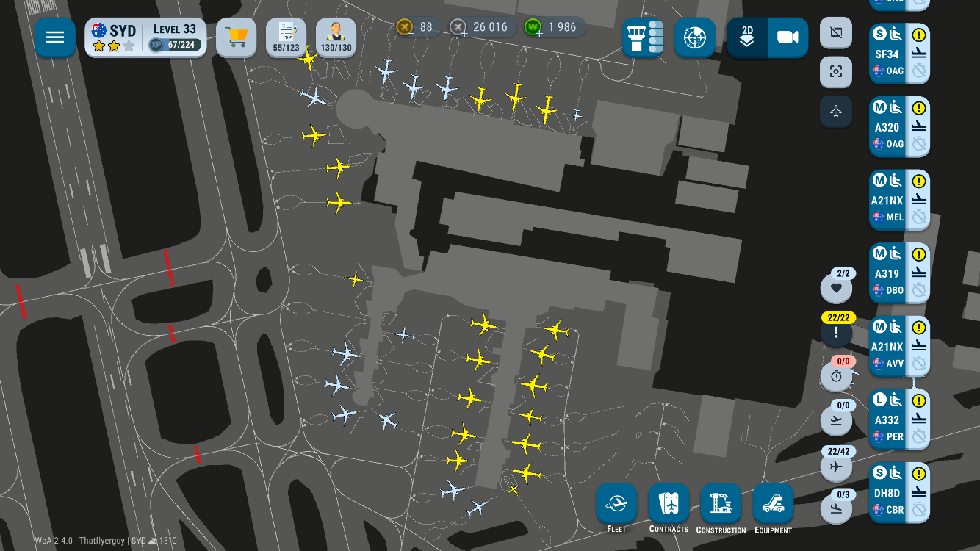Open the task checklist showing 55/123
Screen dimensions: 980x551
coord(286,37)
